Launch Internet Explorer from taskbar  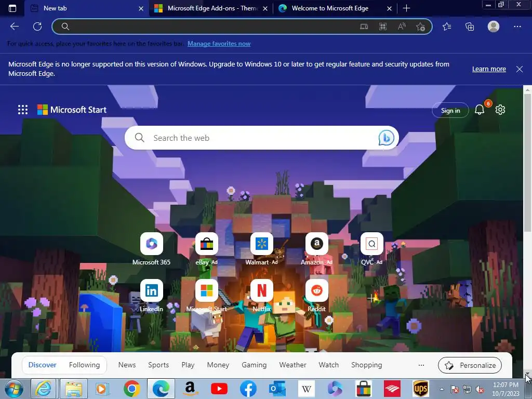pos(44,389)
